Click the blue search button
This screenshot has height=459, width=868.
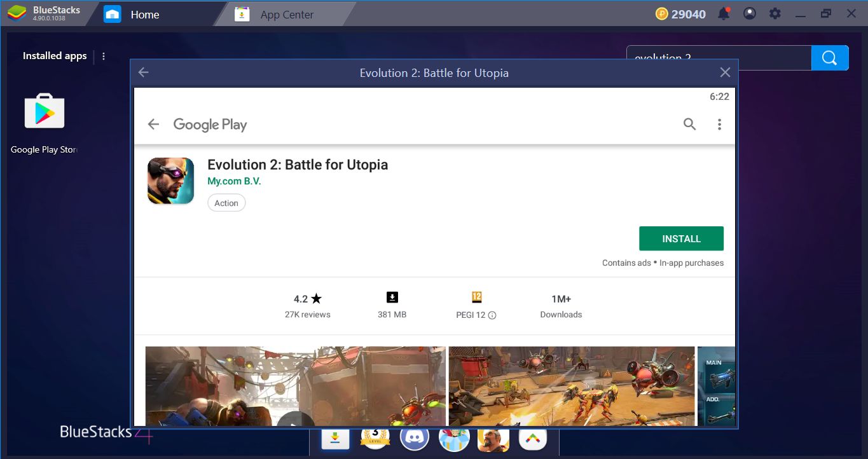point(830,58)
